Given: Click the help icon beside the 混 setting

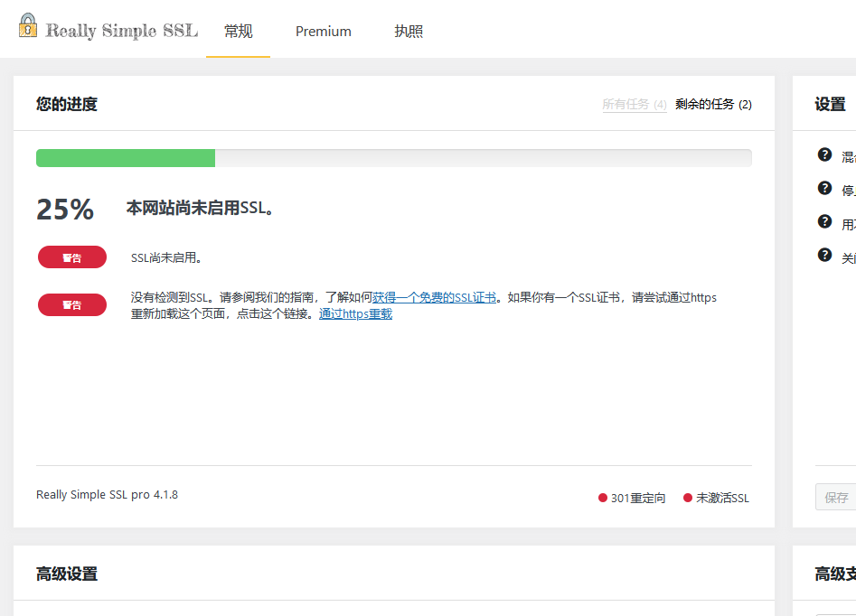Looking at the screenshot, I should 824,154.
